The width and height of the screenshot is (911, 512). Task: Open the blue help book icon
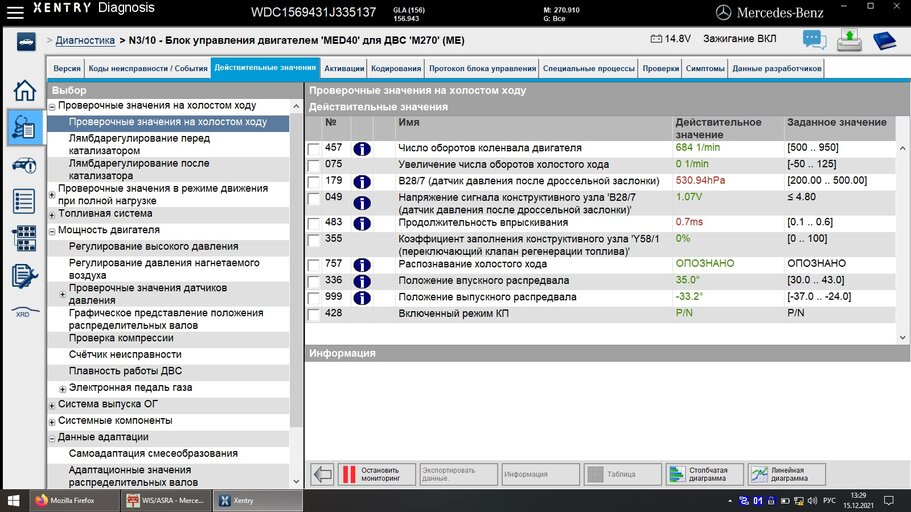(884, 41)
